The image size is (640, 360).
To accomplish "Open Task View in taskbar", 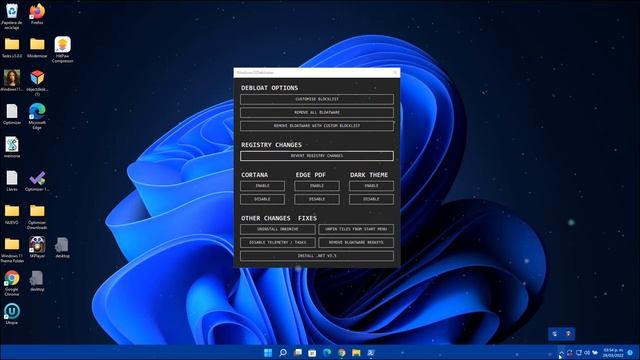I will pos(298,353).
